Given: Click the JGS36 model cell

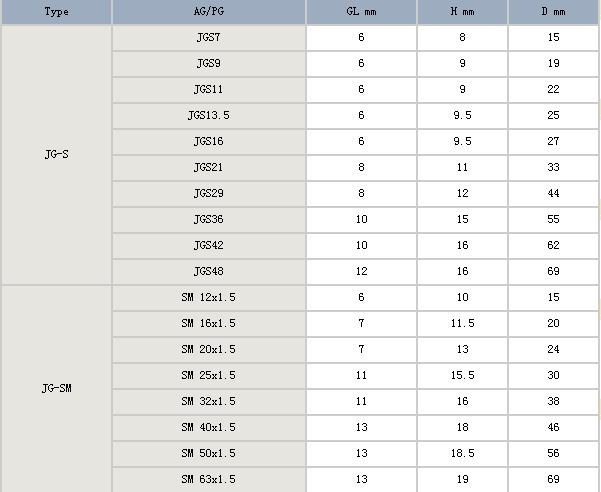Looking at the screenshot, I should (x=208, y=219).
